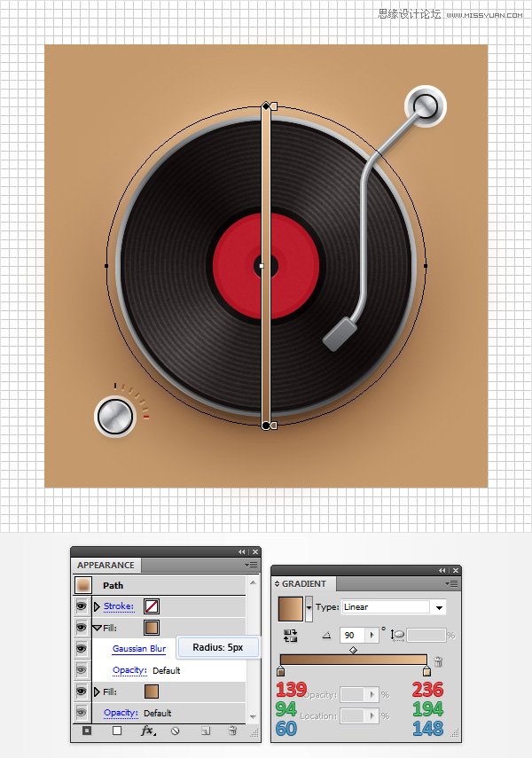Click the top anchor point of selected path
The image size is (532, 758).
tap(265, 105)
